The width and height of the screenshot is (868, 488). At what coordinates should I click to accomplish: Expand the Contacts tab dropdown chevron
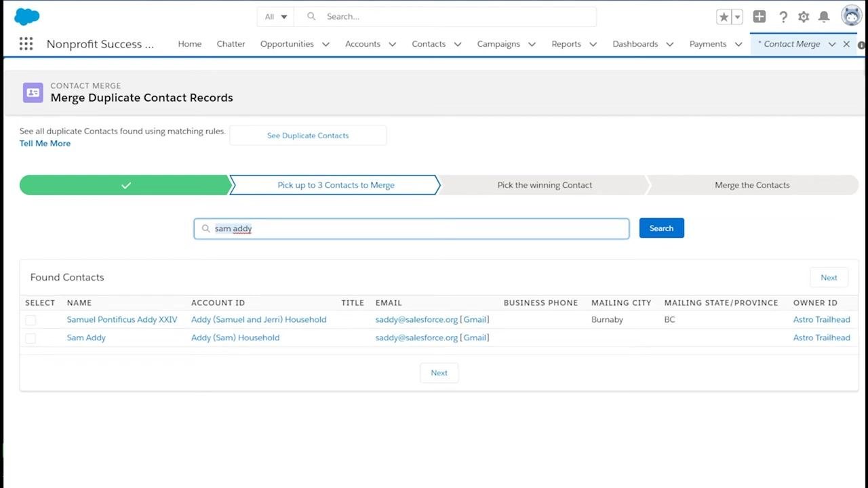(458, 44)
